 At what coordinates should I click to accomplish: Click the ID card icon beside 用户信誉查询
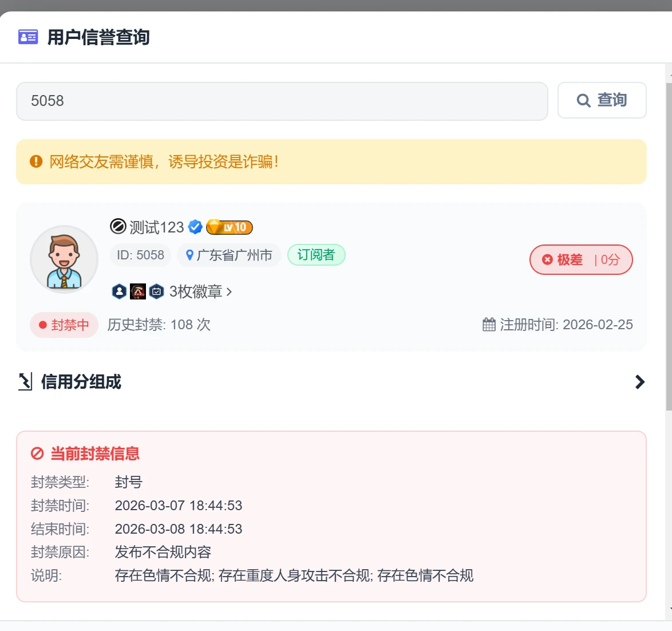[28, 37]
